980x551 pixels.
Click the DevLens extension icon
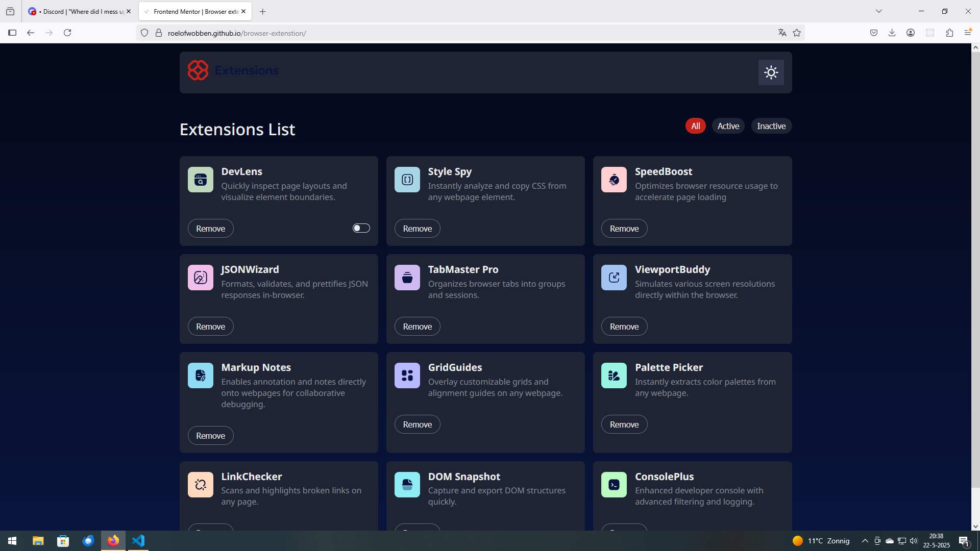click(200, 180)
